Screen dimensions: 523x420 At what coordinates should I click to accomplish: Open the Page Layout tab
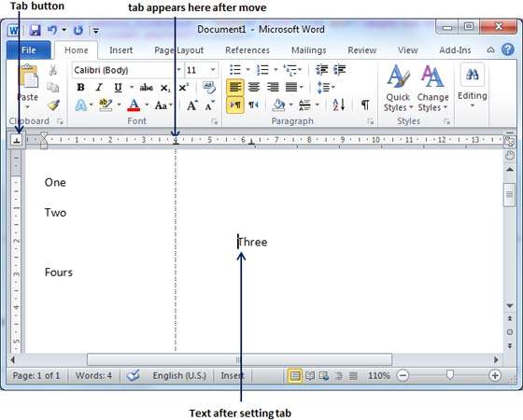pyautogui.click(x=178, y=50)
